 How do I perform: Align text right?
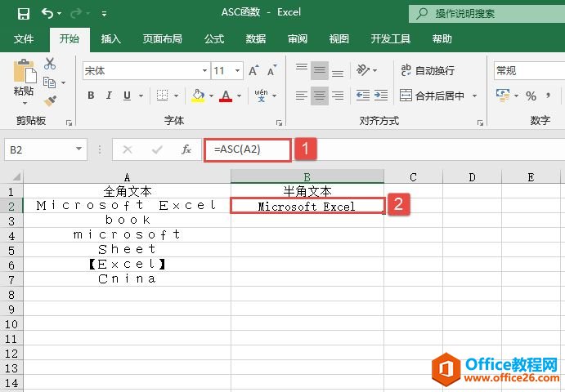pyautogui.click(x=338, y=96)
